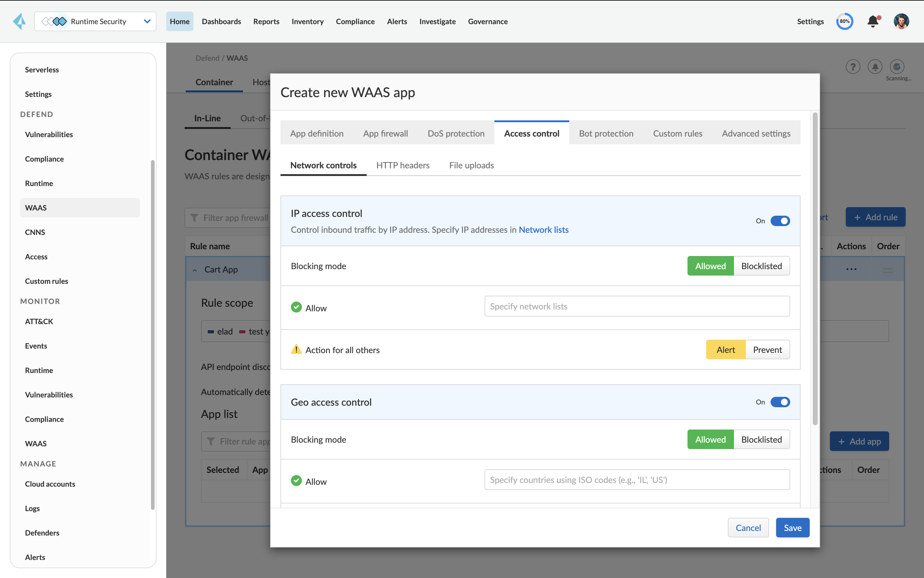Collapse the Cart App row
924x578 pixels.
point(195,270)
